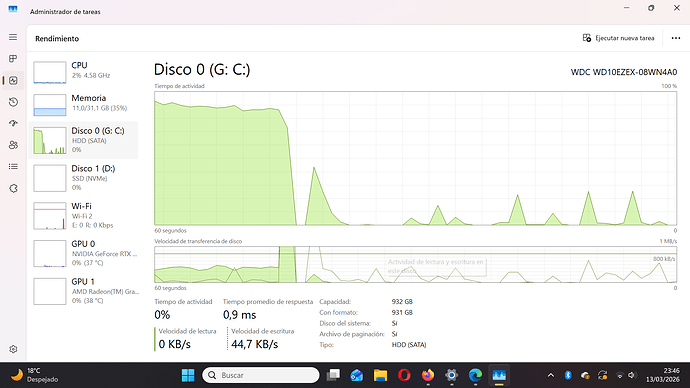Go to the Processes page icon
This screenshot has width=690, height=388.
point(13,59)
